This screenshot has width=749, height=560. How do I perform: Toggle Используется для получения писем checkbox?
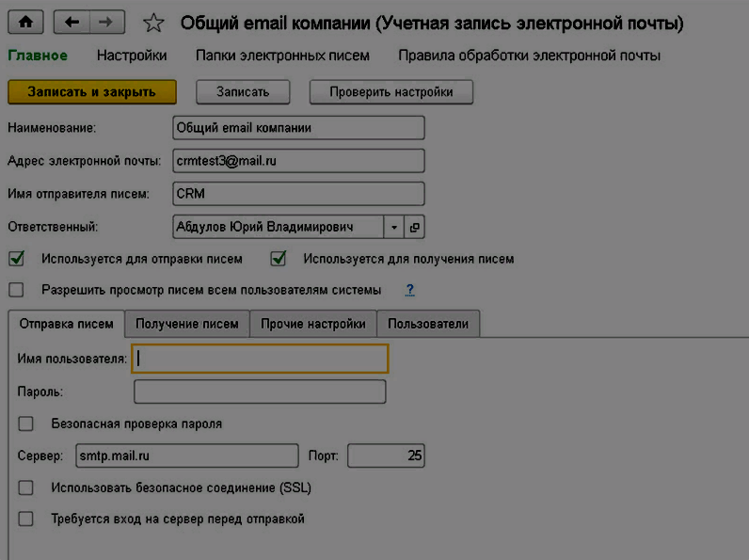pos(278,259)
